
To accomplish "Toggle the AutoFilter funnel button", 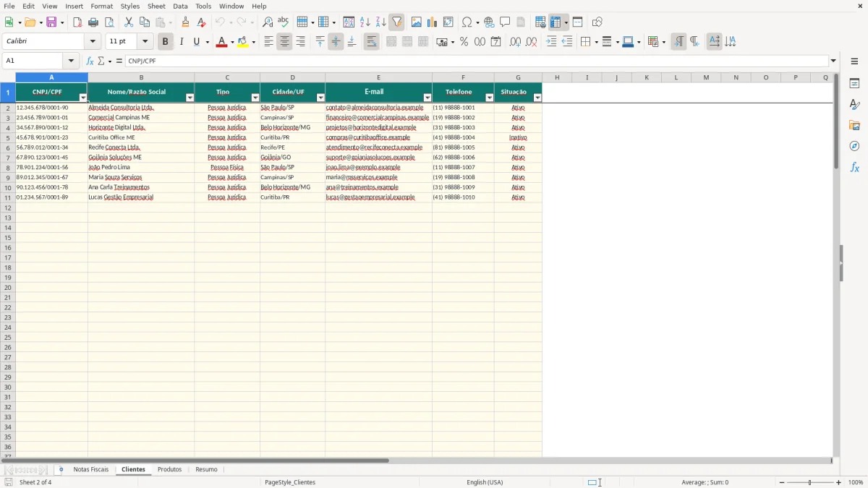I will pos(397,22).
